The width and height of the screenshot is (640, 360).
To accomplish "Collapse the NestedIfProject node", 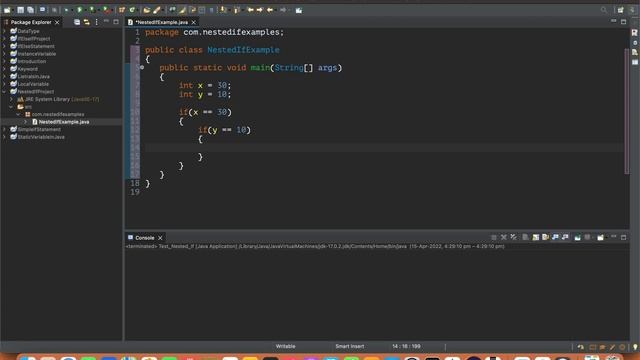I will click(4, 92).
